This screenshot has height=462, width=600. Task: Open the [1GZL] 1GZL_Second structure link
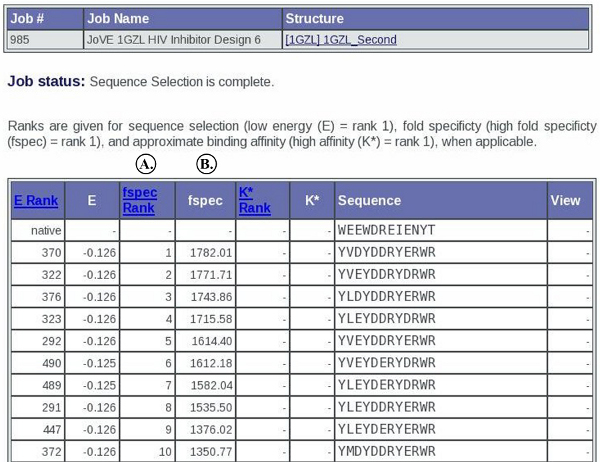341,40
